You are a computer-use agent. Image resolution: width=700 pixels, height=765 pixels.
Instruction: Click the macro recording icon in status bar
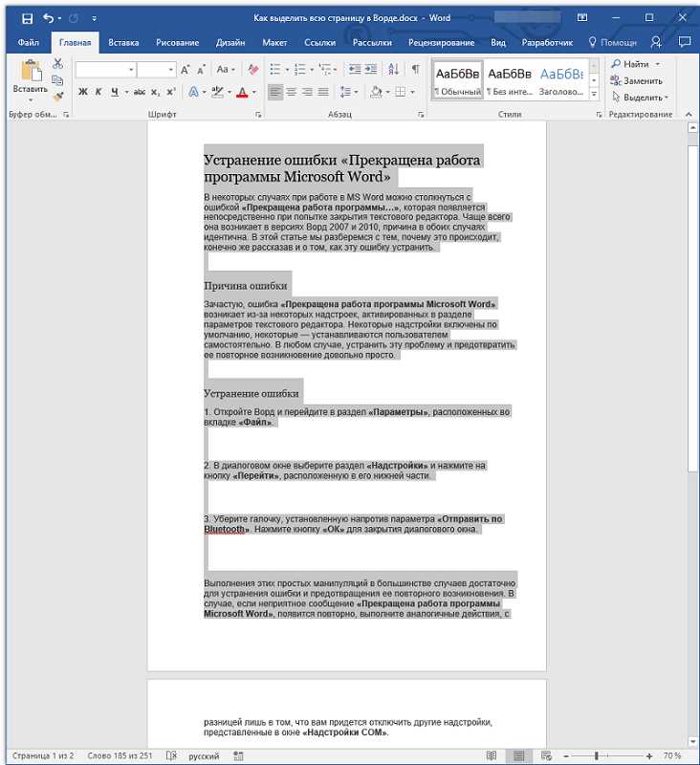238,755
